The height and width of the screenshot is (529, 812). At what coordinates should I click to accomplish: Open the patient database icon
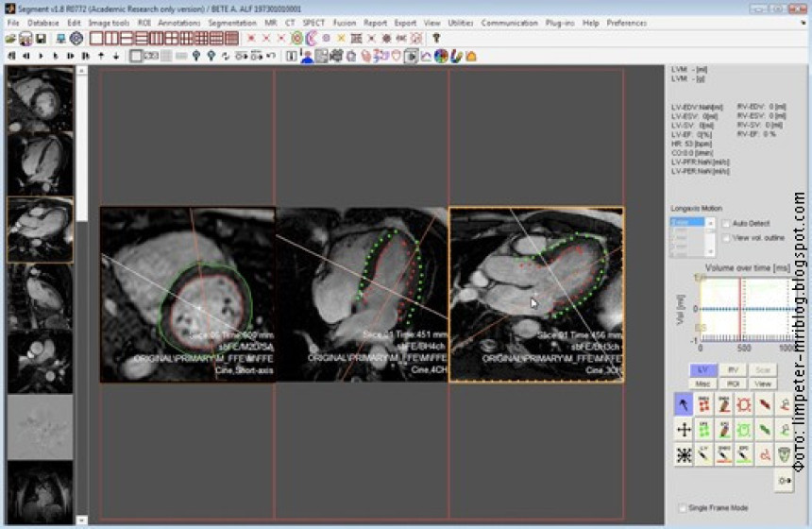click(x=25, y=39)
